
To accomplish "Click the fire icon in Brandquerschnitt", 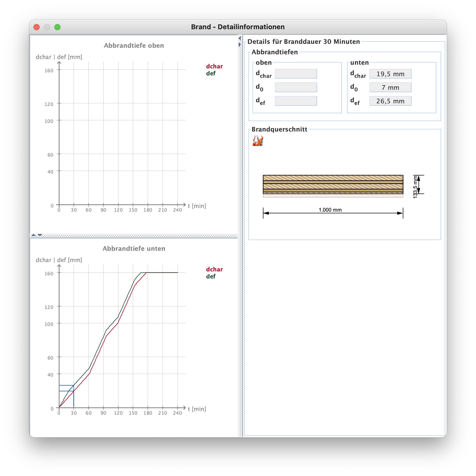I will (258, 141).
